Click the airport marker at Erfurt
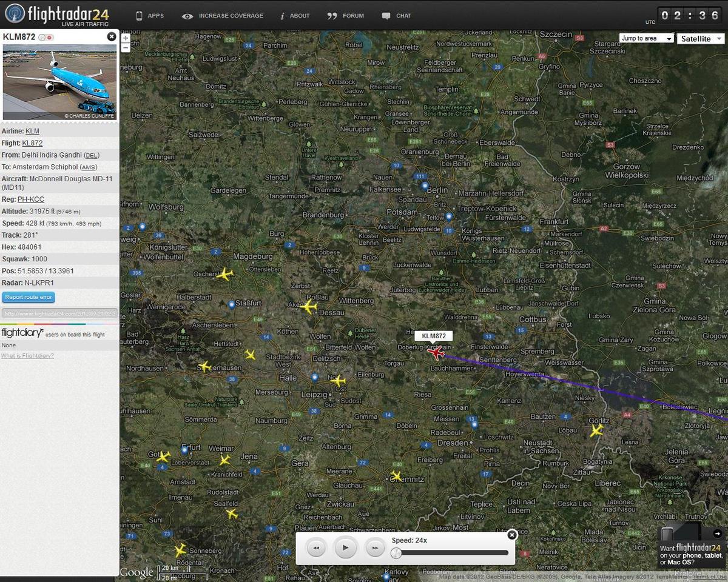This screenshot has height=582, width=728. (x=185, y=450)
